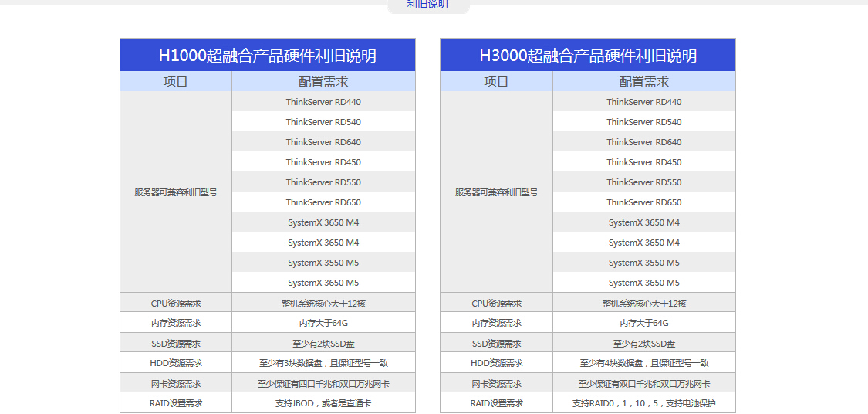The width and height of the screenshot is (868, 414).
Task: Select CPU资源需求 in the H1000 table
Action: (175, 303)
